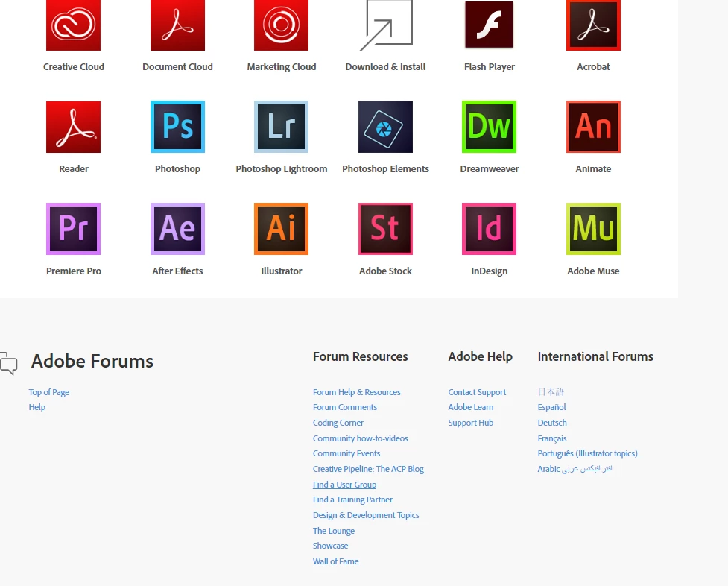Select the Español forum link
The image size is (728, 586).
[551, 407]
